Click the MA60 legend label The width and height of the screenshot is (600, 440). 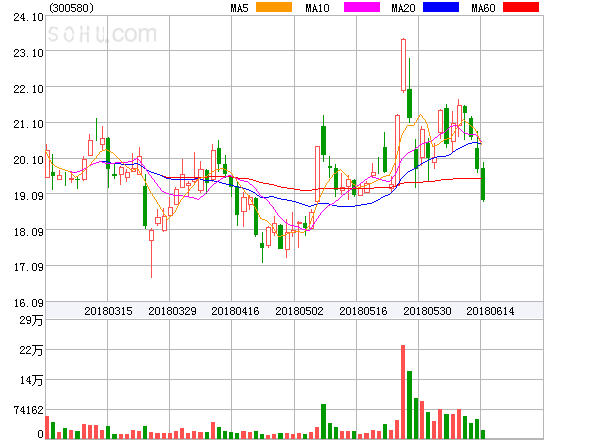(483, 8)
